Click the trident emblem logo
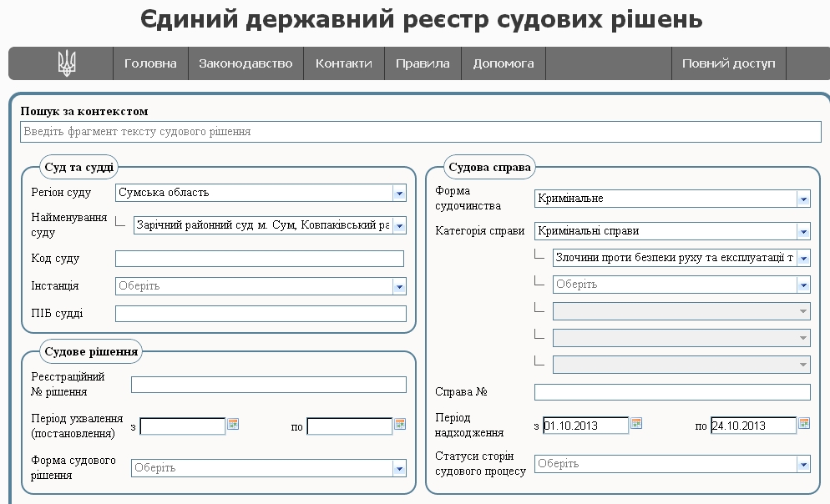 [66, 63]
